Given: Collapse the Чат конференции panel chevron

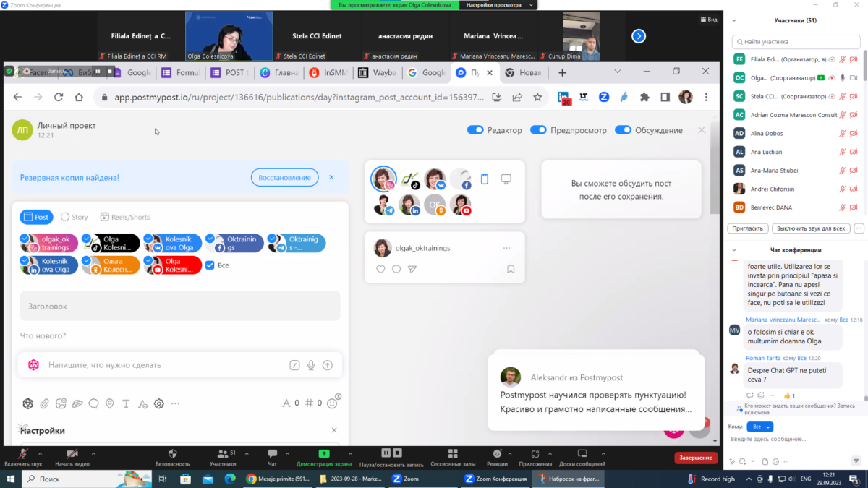Looking at the screenshot, I should [736, 250].
